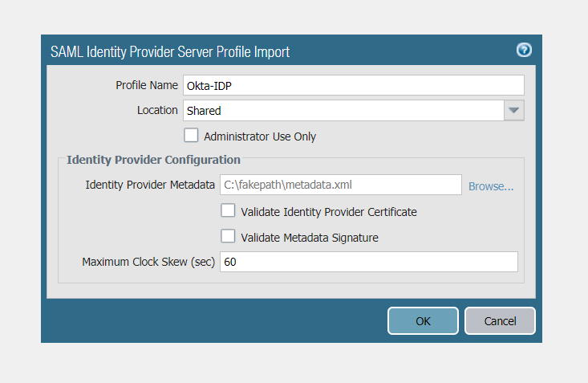Click the Validate Metadata Signature label text

tap(310, 238)
